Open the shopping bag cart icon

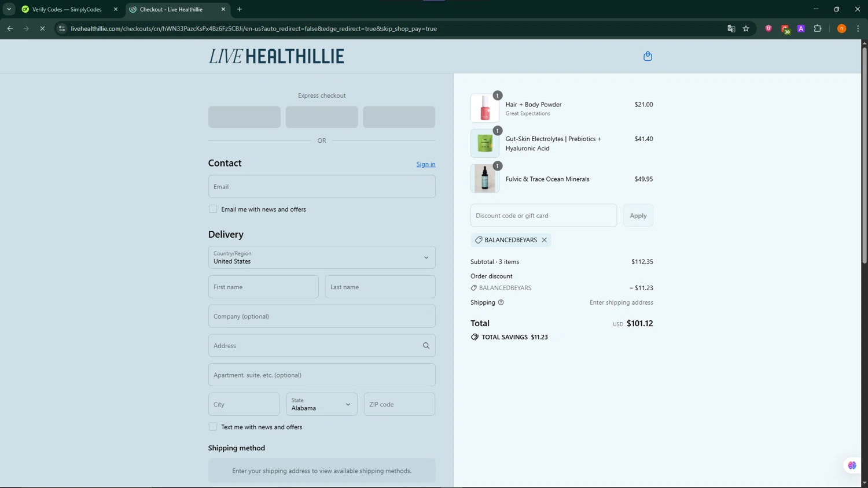point(648,56)
